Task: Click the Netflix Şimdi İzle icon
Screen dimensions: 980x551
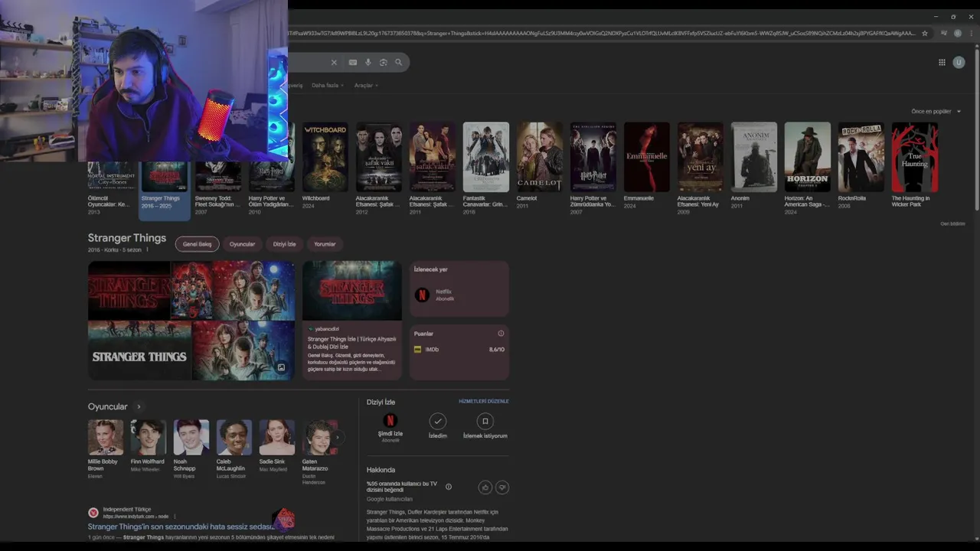Action: 390,421
